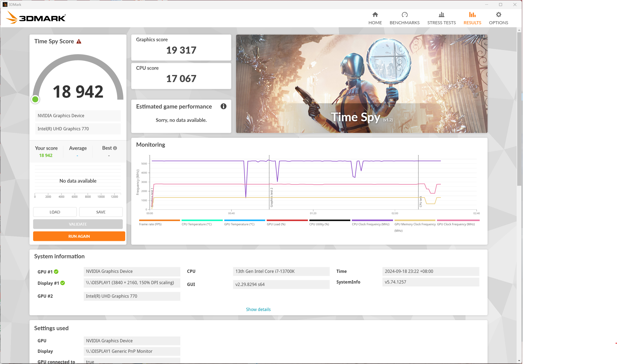The image size is (617, 364).
Task: Toggle CPU Temperature legend swatch
Action: tap(202, 220)
